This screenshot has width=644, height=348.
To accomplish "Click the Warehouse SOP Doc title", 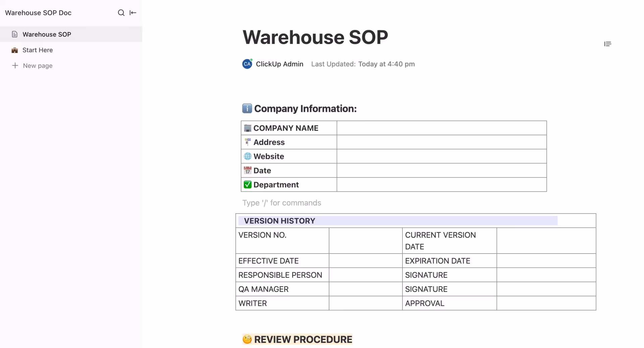I will pos(38,13).
